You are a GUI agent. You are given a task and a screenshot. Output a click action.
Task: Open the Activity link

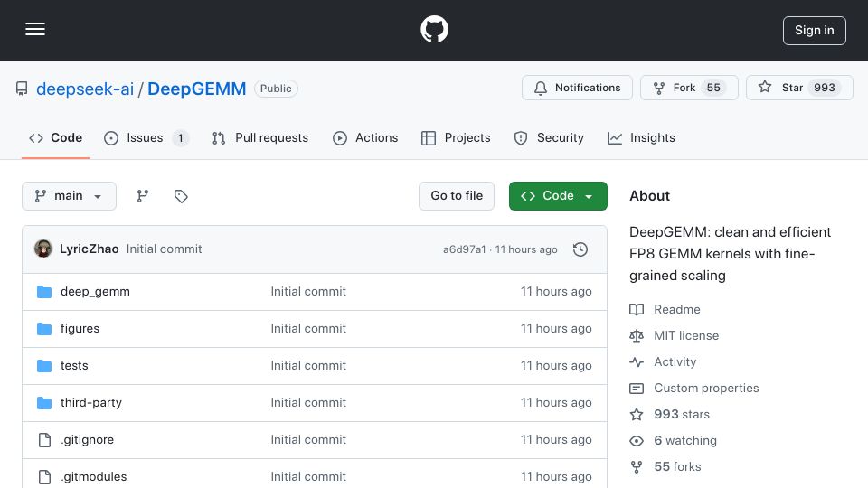click(663, 361)
